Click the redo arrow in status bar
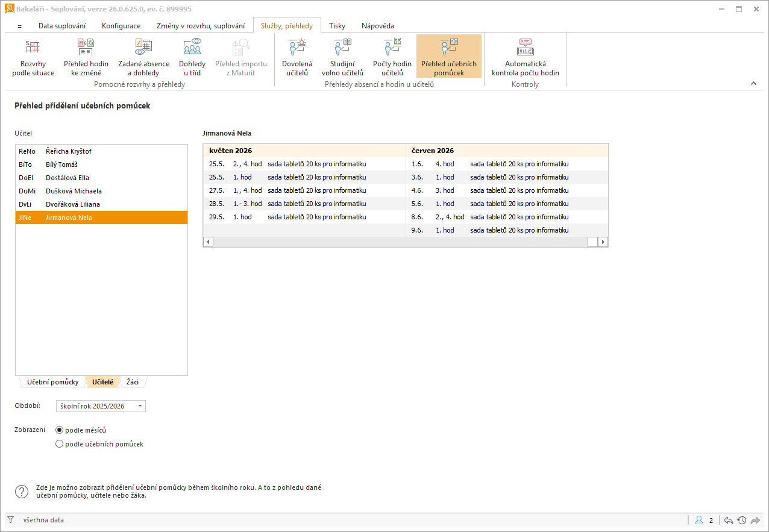The width and height of the screenshot is (769, 532). [755, 520]
